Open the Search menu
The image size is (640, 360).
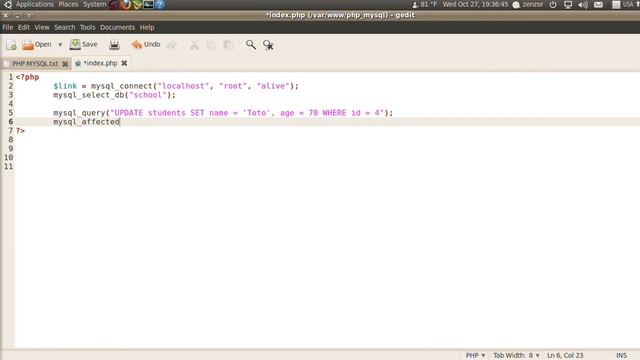click(65, 27)
